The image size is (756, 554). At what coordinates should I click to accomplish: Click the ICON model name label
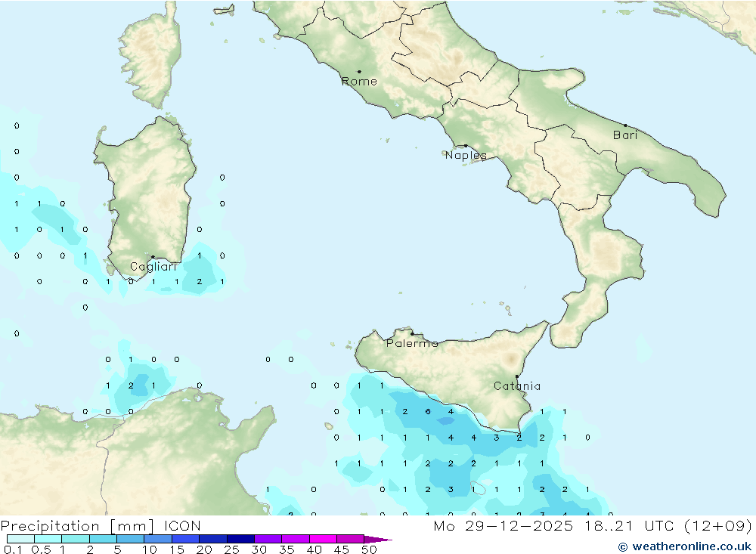pos(181,525)
